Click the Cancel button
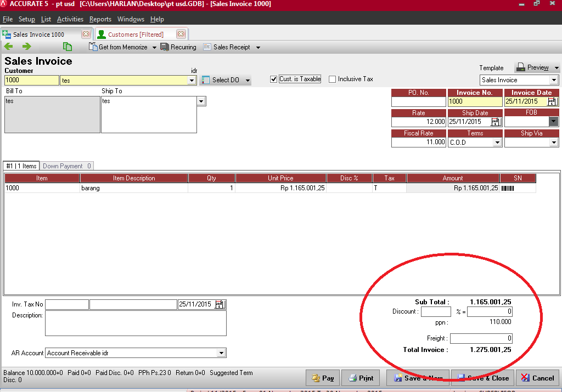562x392 pixels. pyautogui.click(x=538, y=378)
